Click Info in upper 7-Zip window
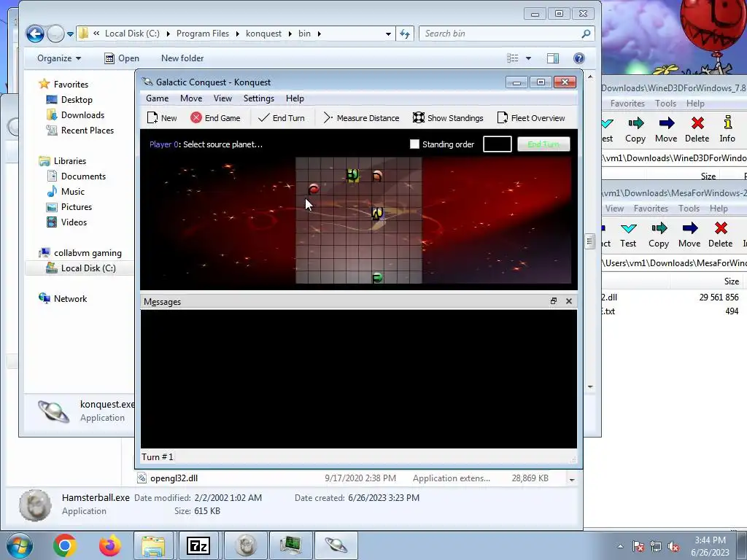Viewport: 747px width, 560px height. click(x=727, y=130)
